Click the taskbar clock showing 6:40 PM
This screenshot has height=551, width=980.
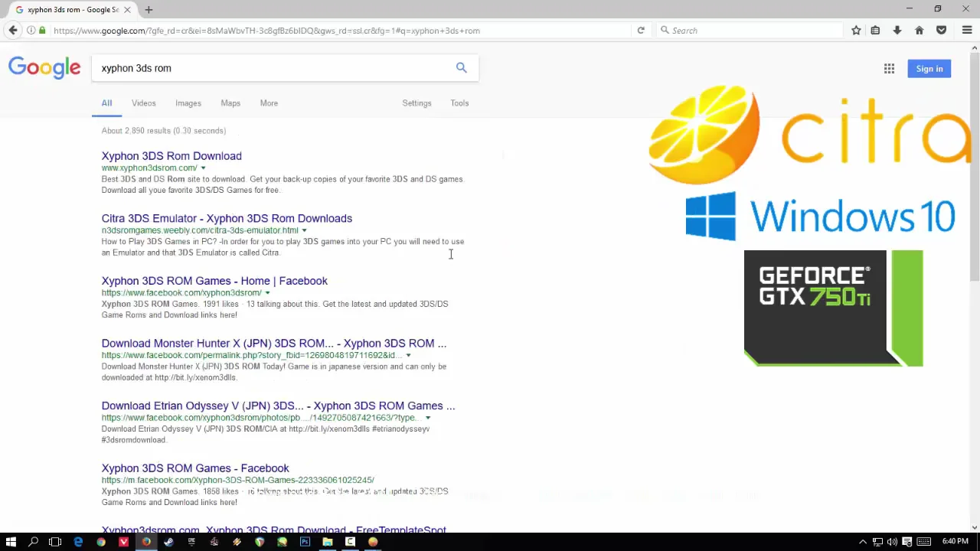coord(955,542)
